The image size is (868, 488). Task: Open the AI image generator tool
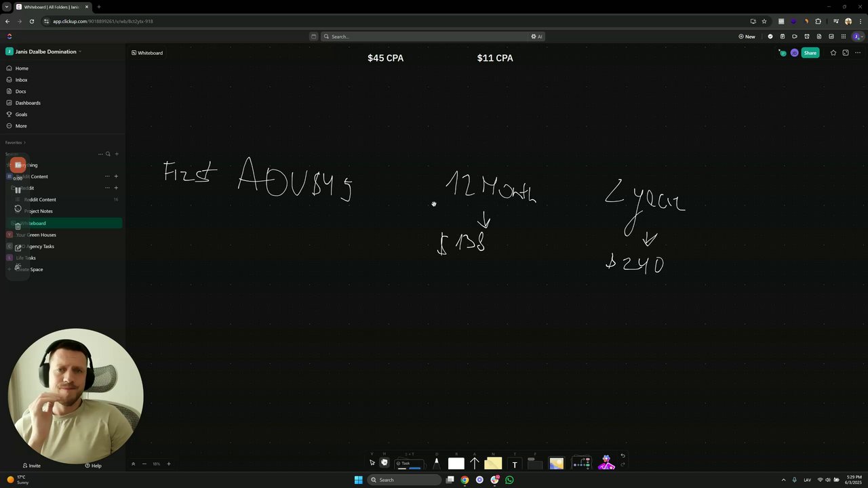click(606, 464)
